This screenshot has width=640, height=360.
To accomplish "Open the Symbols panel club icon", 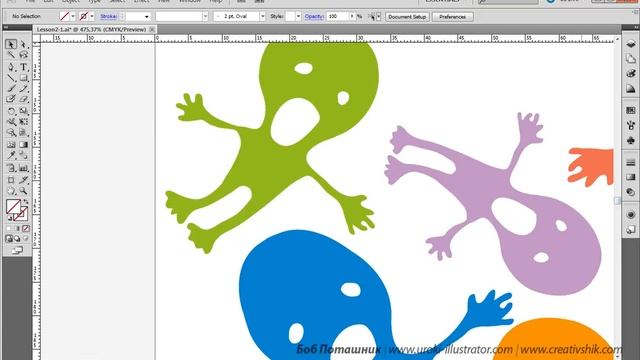I will (631, 140).
